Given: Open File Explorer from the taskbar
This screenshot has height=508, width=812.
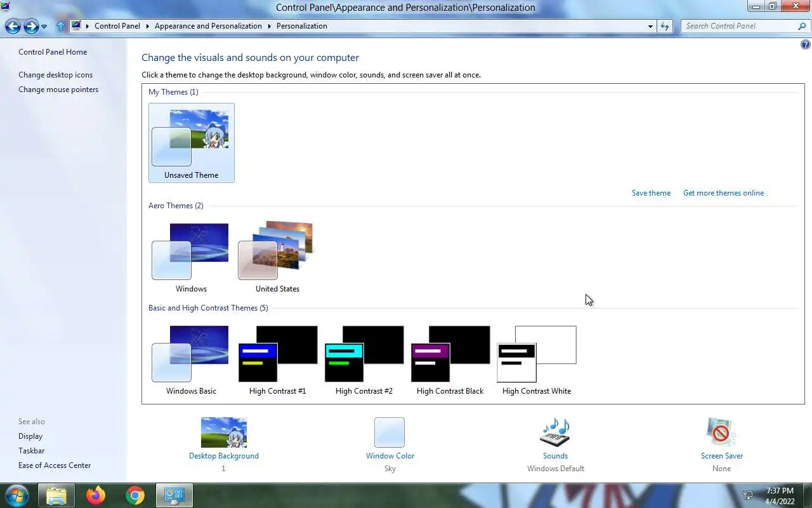Looking at the screenshot, I should tap(56, 495).
